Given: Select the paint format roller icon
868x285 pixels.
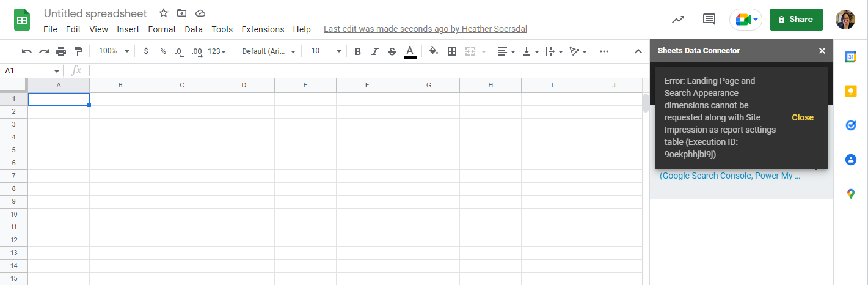Looking at the screenshot, I should 78,51.
